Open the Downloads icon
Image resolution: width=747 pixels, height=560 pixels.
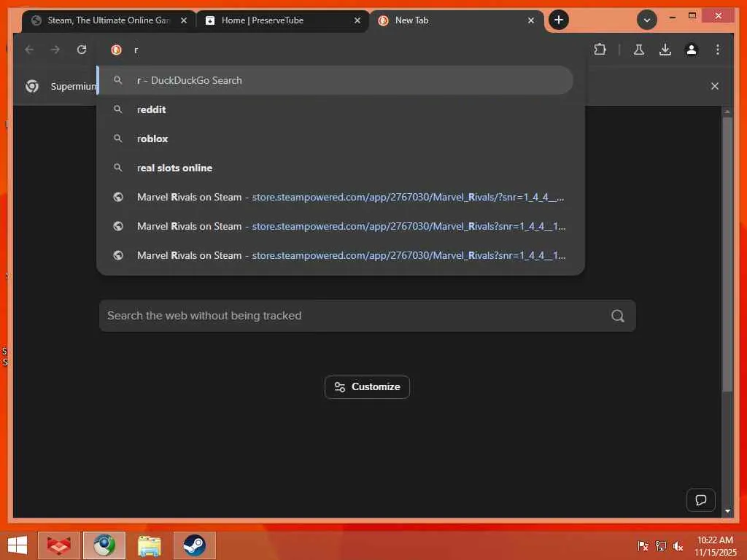click(x=665, y=50)
